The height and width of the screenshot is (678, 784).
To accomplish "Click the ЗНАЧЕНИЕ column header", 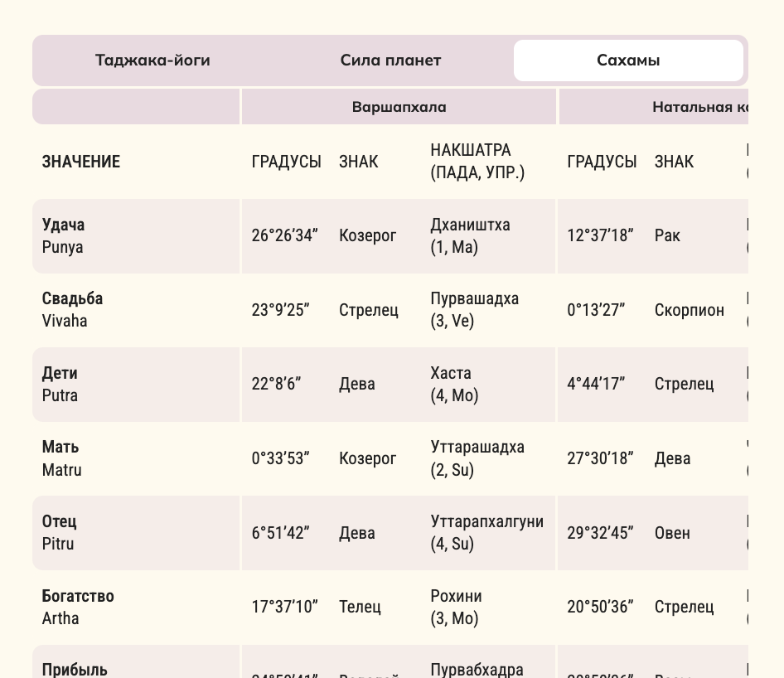I will coord(81,162).
